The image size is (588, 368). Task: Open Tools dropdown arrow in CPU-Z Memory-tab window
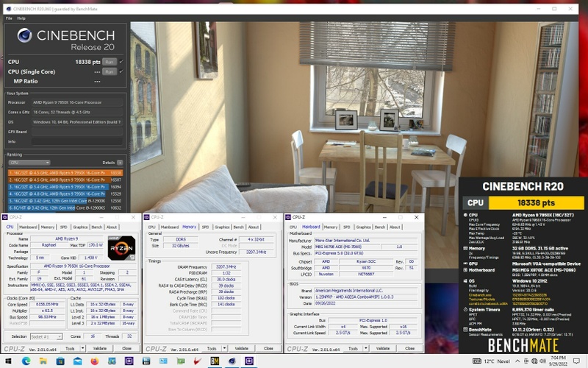[224, 348]
